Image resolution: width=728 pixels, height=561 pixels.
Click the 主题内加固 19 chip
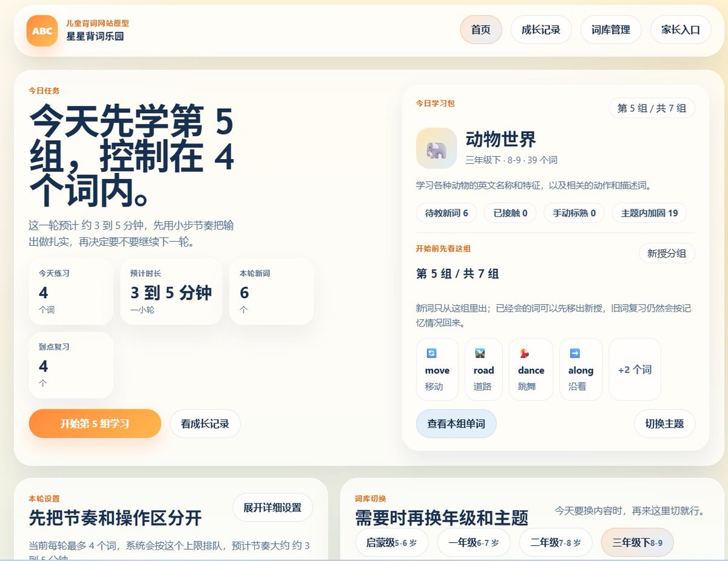click(649, 213)
